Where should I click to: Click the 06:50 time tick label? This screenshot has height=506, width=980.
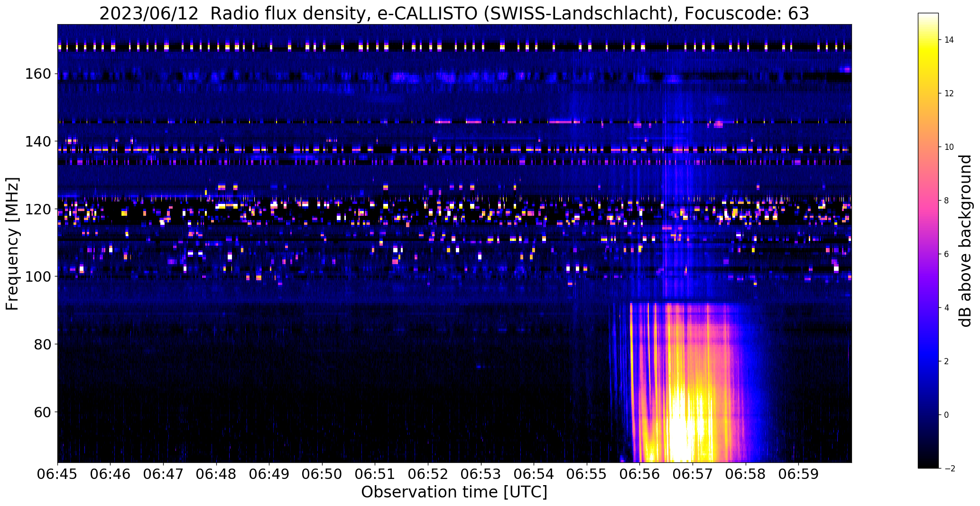[323, 475]
